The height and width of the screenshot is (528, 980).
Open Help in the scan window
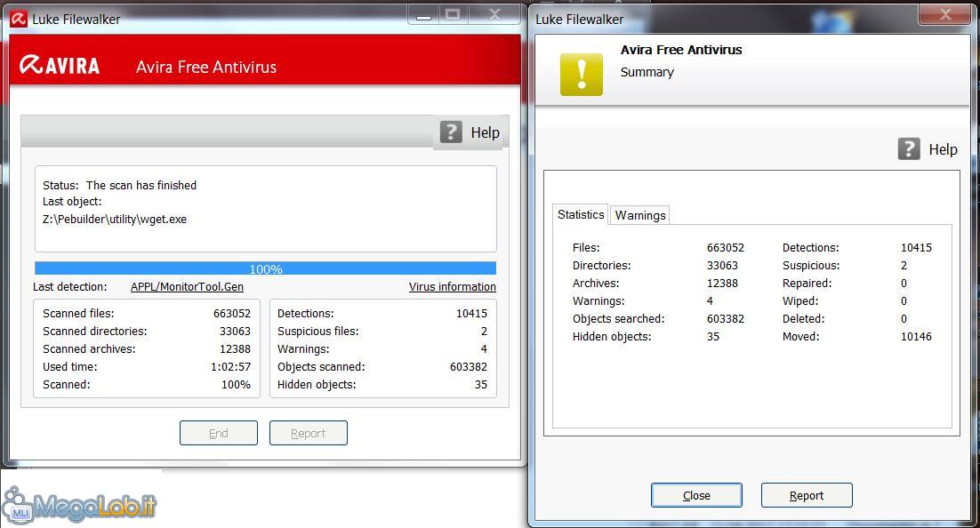click(485, 132)
